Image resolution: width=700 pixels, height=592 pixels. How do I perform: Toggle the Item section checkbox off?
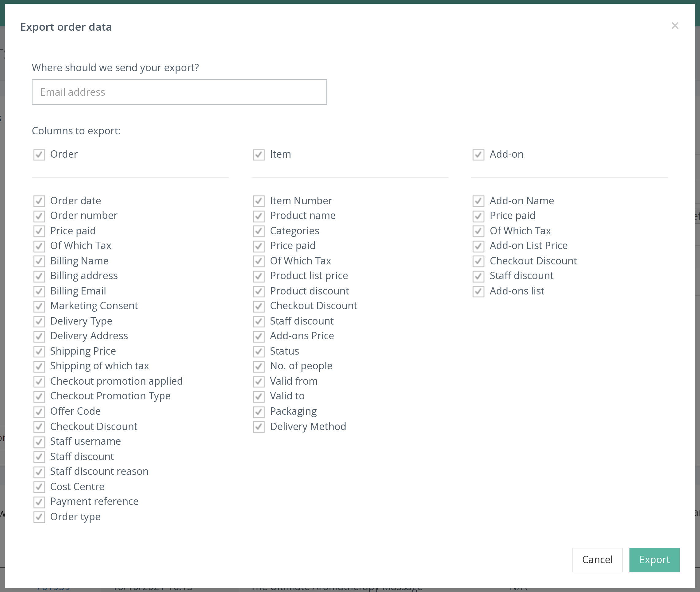[258, 155]
